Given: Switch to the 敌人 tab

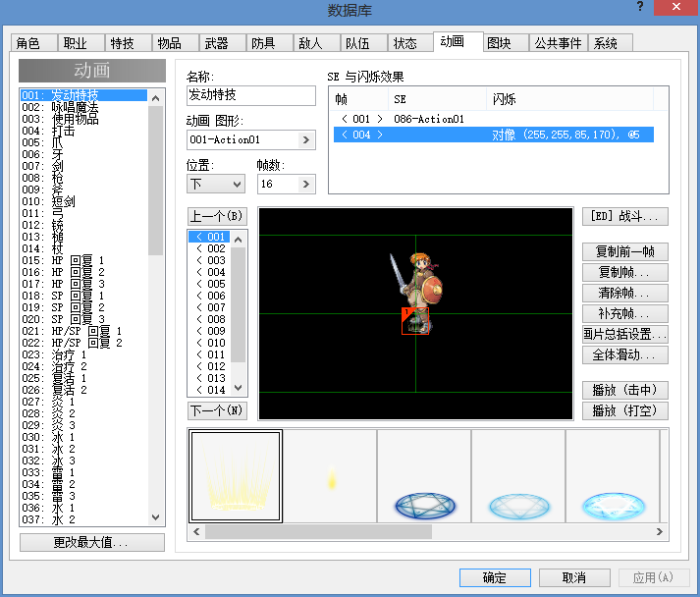Looking at the screenshot, I should pos(317,43).
